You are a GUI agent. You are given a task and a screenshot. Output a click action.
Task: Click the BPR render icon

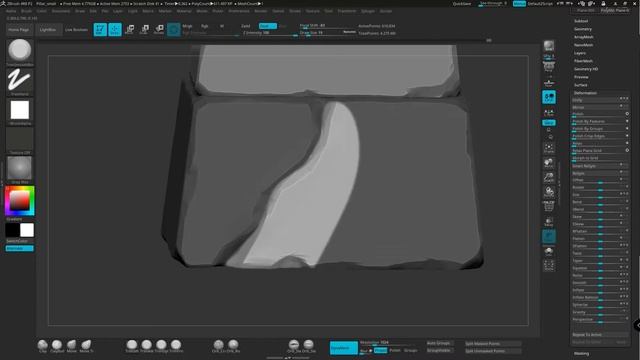pyautogui.click(x=549, y=45)
